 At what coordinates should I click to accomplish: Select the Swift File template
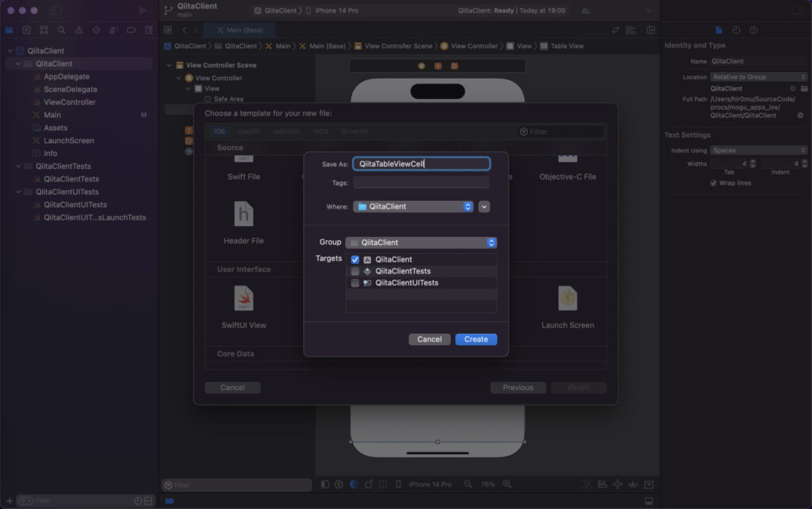(x=244, y=168)
